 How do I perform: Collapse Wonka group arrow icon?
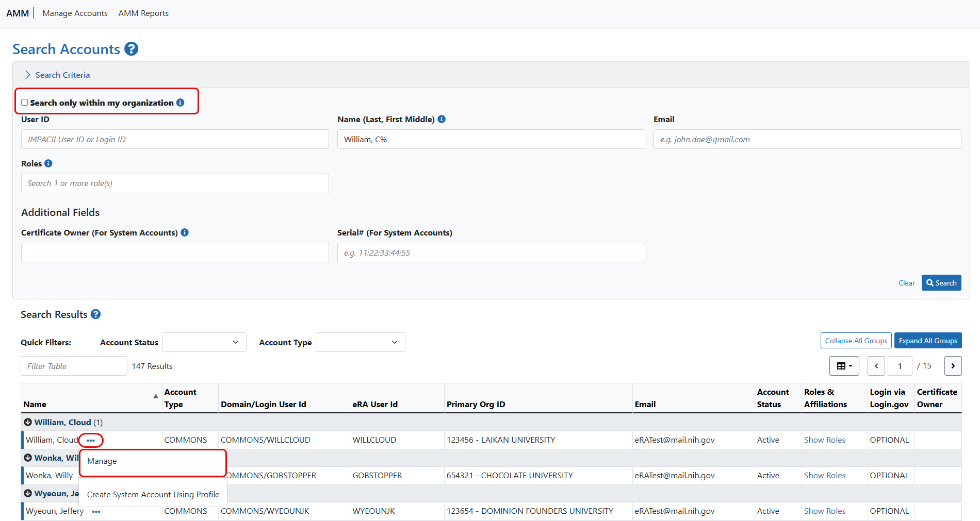(28, 458)
